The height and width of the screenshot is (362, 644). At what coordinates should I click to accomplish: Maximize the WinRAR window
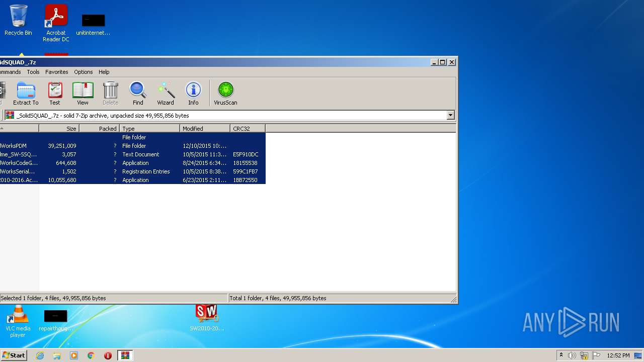tap(443, 62)
